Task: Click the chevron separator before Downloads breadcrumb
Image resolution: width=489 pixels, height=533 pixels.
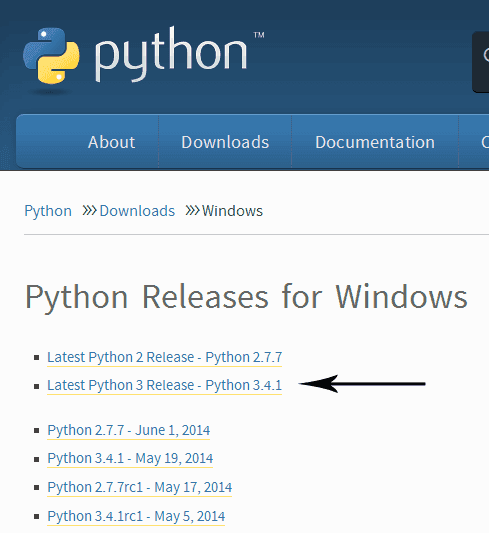Action: point(90,211)
